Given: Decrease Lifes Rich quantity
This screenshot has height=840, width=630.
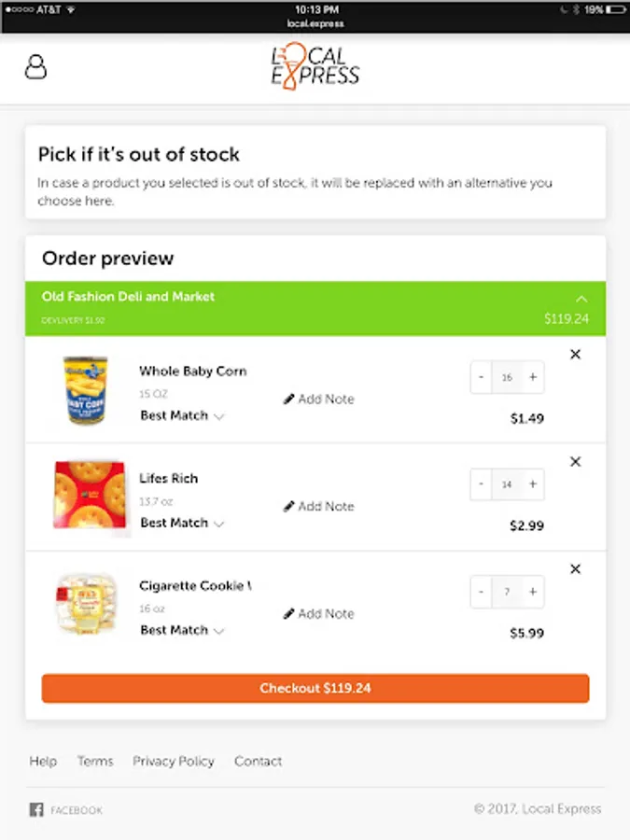Looking at the screenshot, I should coord(482,485).
